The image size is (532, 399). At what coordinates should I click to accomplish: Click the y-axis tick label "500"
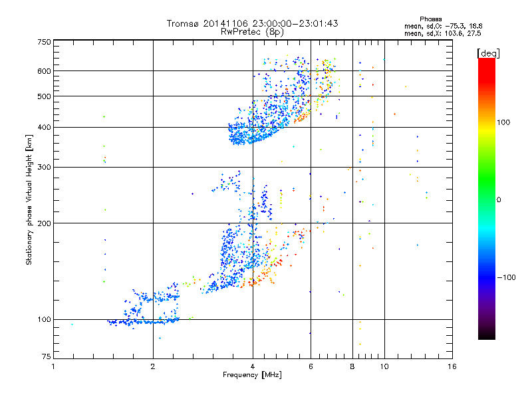44,96
